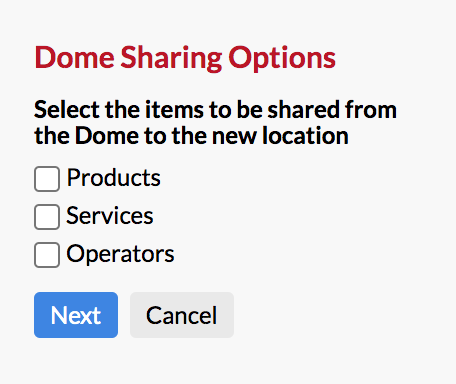Check the Operators checkbox

click(47, 255)
